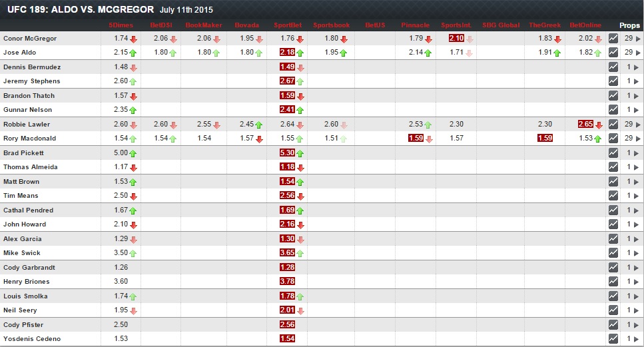Open the odds chart icon for John Howard

coord(613,224)
